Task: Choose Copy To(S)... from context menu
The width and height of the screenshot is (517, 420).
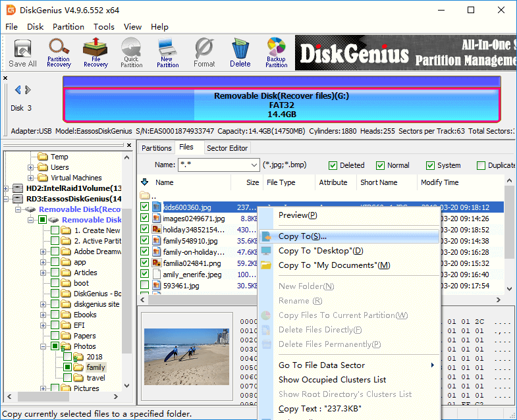Action: click(302, 236)
